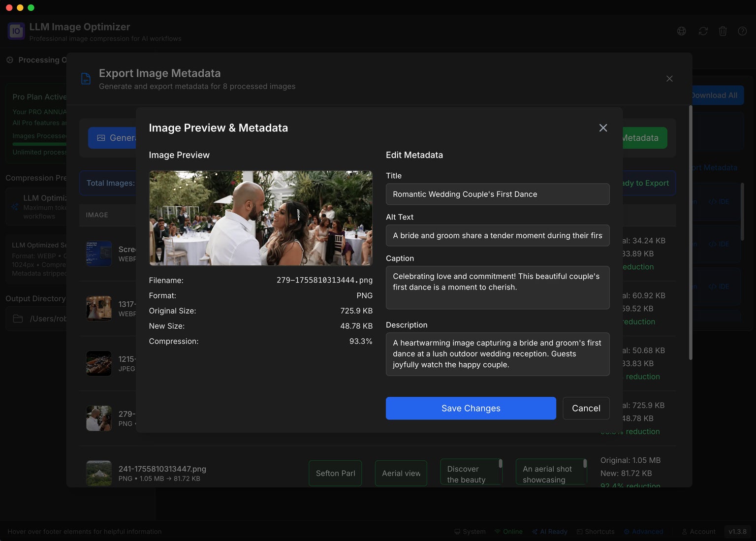Edit the Description text area
756x541 pixels.
498,354
